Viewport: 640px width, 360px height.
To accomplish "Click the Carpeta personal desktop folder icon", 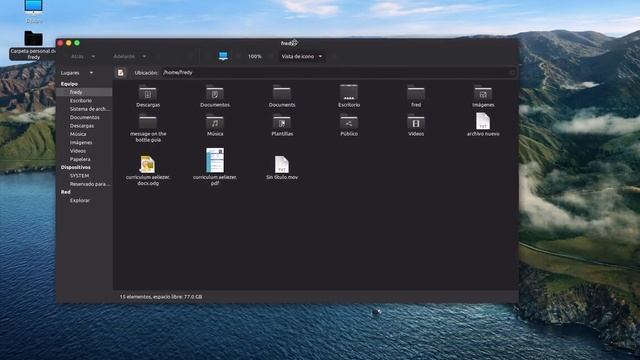I will click(x=33, y=38).
